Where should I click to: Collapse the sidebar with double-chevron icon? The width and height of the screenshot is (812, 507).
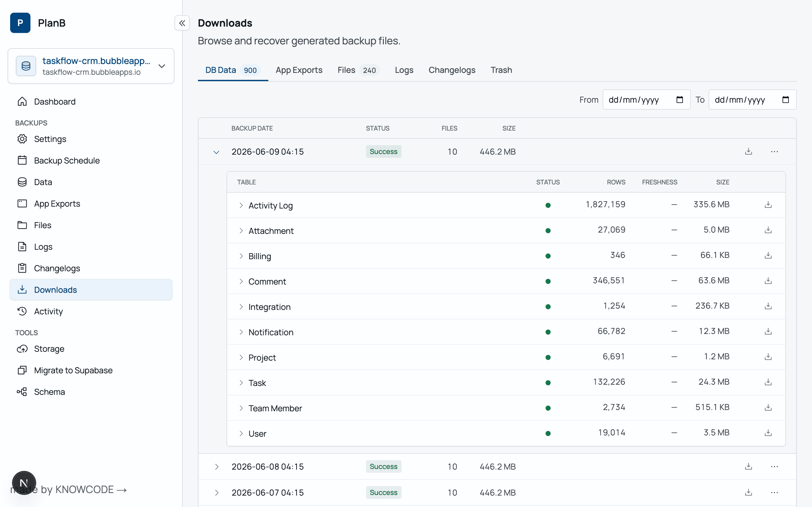[x=182, y=23]
